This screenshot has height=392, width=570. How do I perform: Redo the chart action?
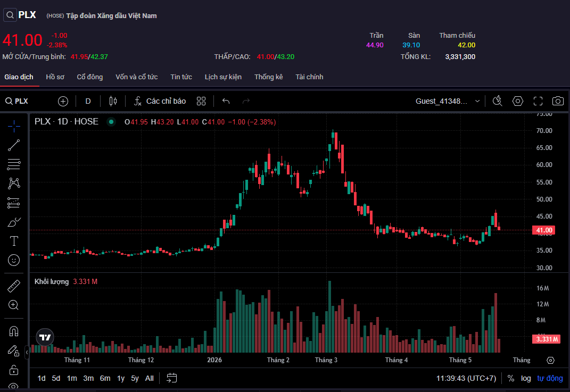[x=246, y=102]
